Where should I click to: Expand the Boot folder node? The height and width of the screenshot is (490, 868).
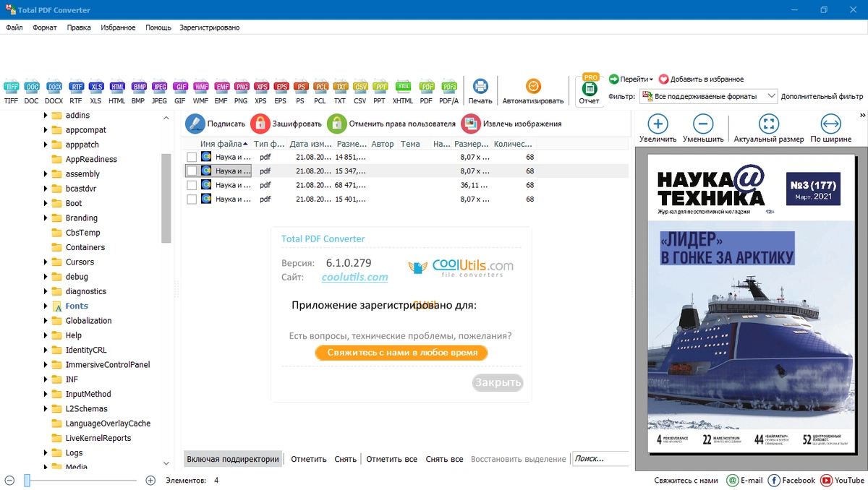(x=46, y=204)
